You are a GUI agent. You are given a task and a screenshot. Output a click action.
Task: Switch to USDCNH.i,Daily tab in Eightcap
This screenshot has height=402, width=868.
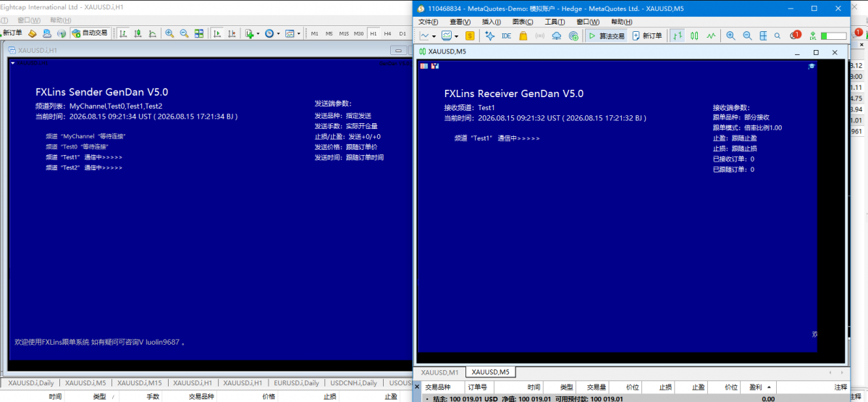click(x=353, y=382)
